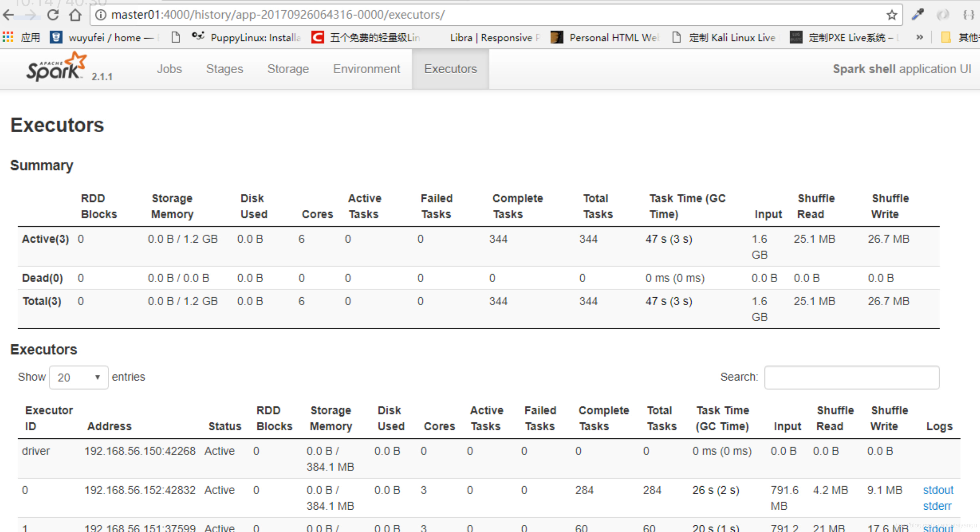Click executor 0 address 192.168.56.152:42832
This screenshot has height=532, width=980.
coord(140,490)
